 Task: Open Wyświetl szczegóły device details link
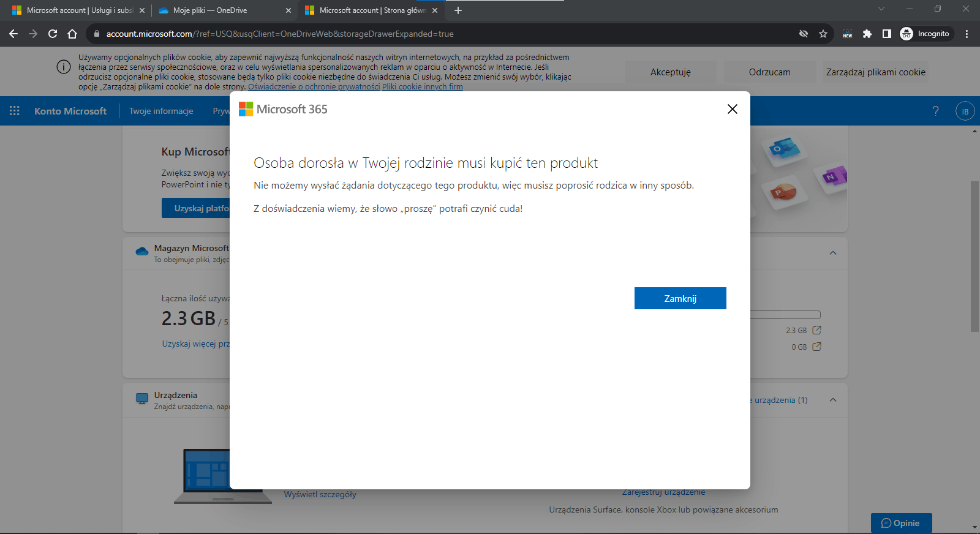tap(320, 494)
